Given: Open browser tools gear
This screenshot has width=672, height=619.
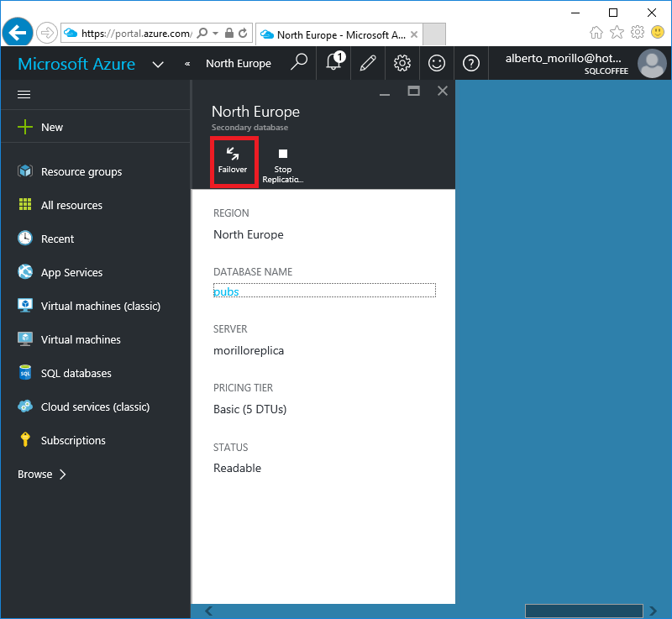Looking at the screenshot, I should pos(638,32).
